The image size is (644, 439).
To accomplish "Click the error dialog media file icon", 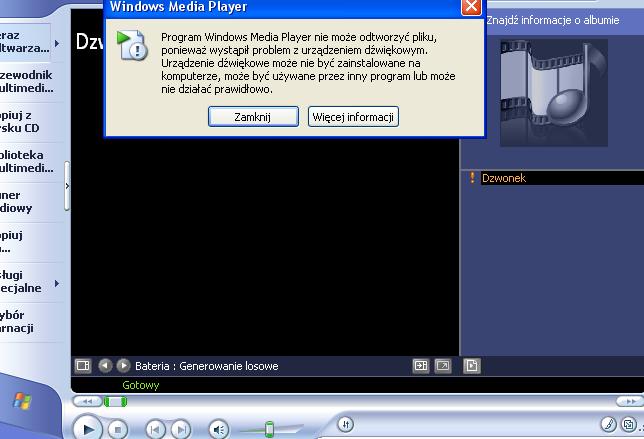I will coord(132,45).
